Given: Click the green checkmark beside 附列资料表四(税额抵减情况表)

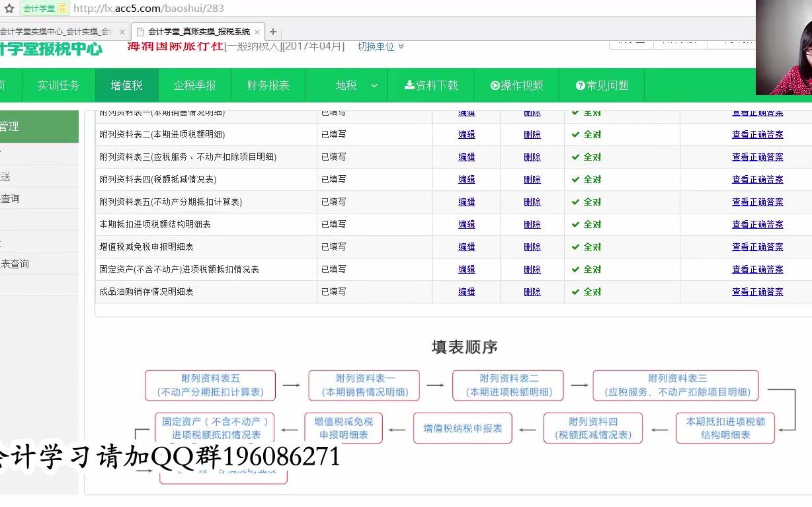Looking at the screenshot, I should 575,179.
